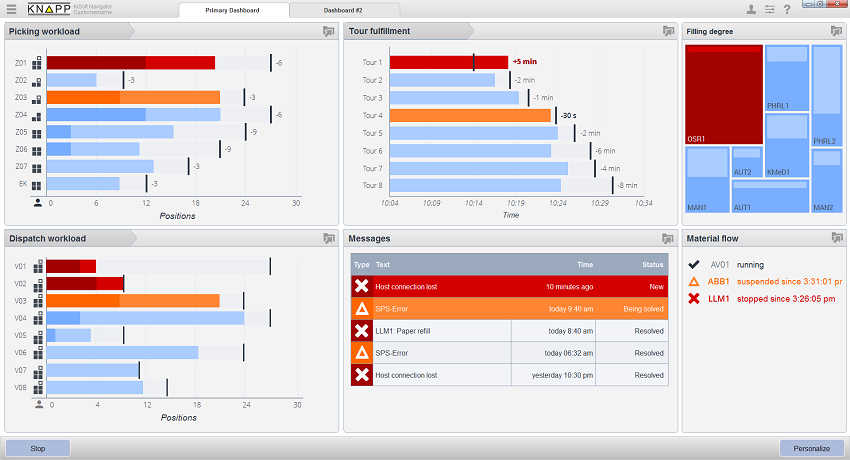Click the Tour 1 red progress bar
Image resolution: width=850 pixels, height=460 pixels.
point(449,62)
